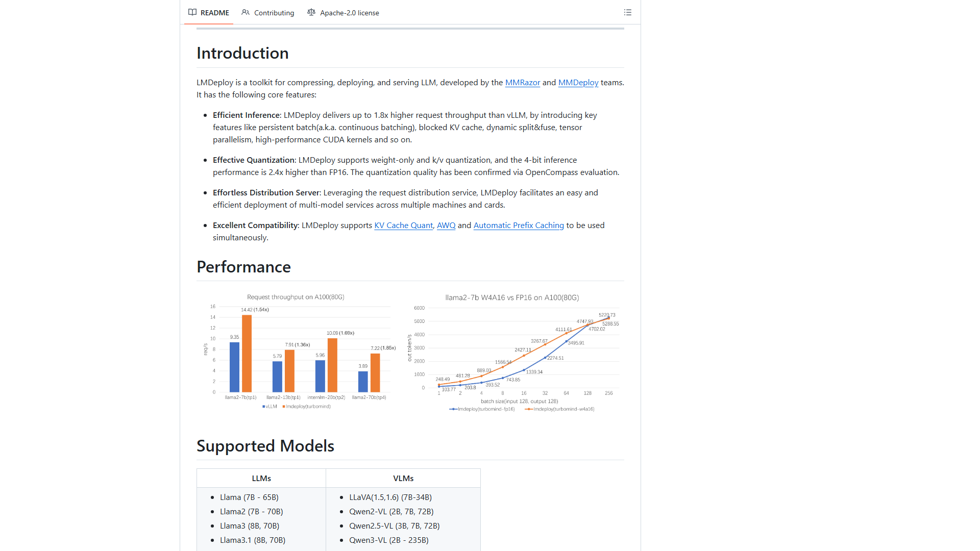The height and width of the screenshot is (551, 980).
Task: Open the Automatic Prefix Caching link
Action: pyautogui.click(x=518, y=226)
